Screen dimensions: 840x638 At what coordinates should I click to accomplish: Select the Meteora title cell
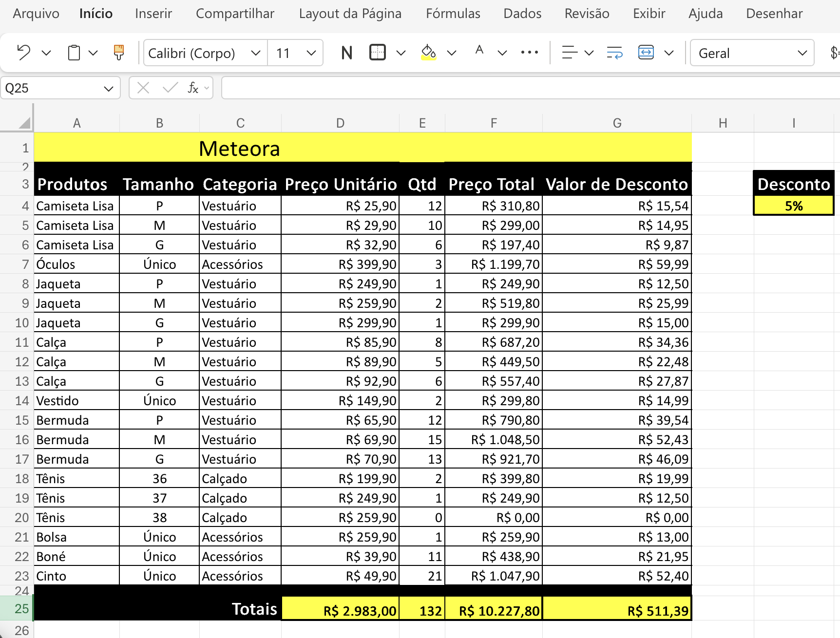click(x=363, y=148)
